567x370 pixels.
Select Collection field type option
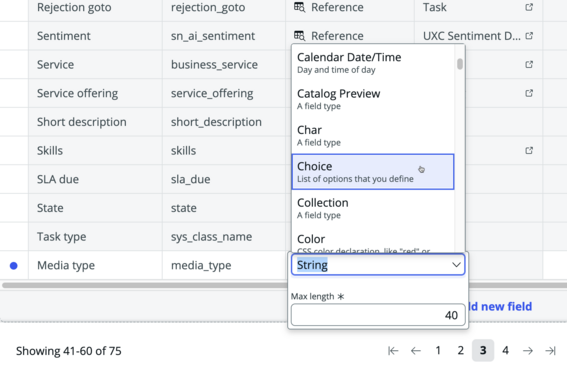(x=373, y=208)
